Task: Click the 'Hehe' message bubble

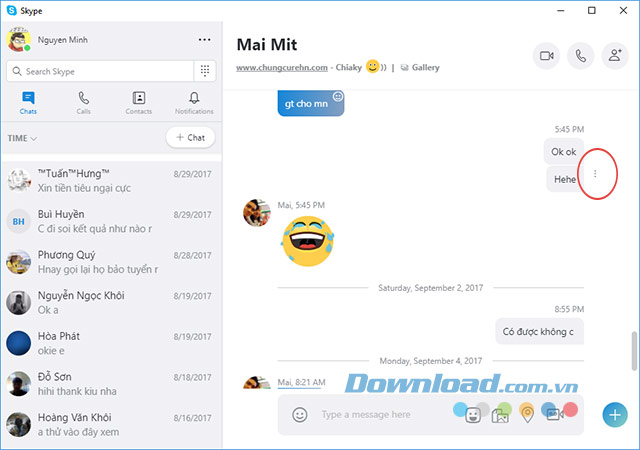Action: tap(565, 179)
